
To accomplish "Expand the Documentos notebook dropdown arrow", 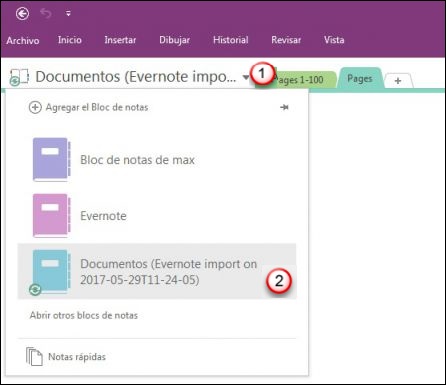I will click(x=246, y=77).
